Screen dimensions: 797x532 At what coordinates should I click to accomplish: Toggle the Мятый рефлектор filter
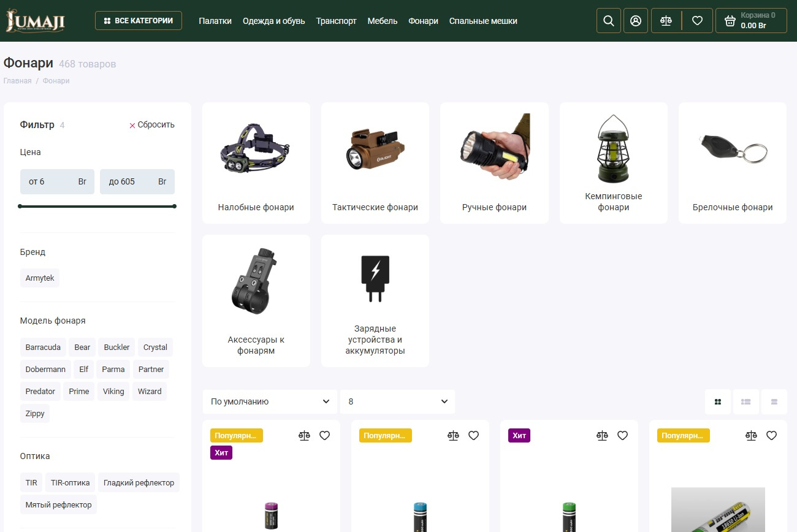(59, 505)
